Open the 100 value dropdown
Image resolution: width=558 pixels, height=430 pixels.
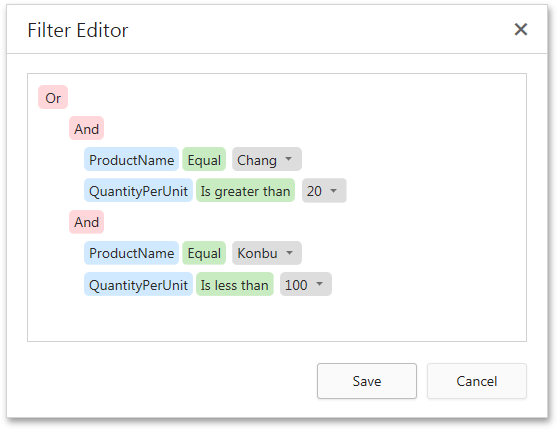pyautogui.click(x=306, y=284)
